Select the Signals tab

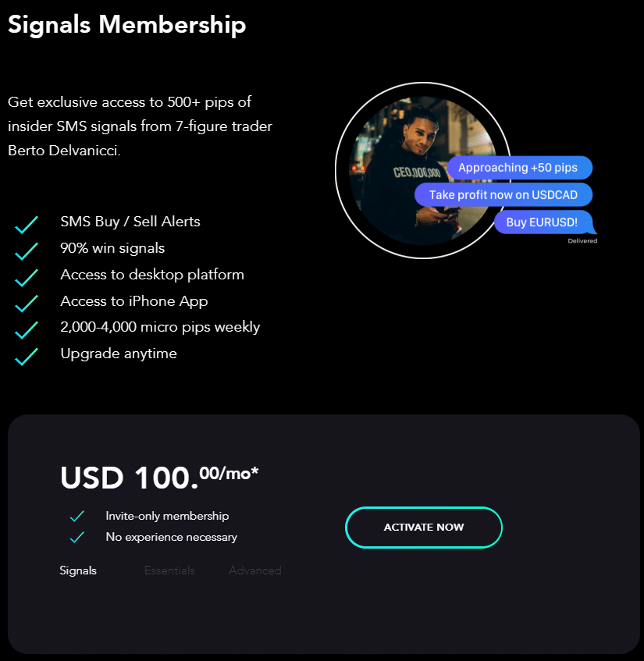click(x=78, y=570)
